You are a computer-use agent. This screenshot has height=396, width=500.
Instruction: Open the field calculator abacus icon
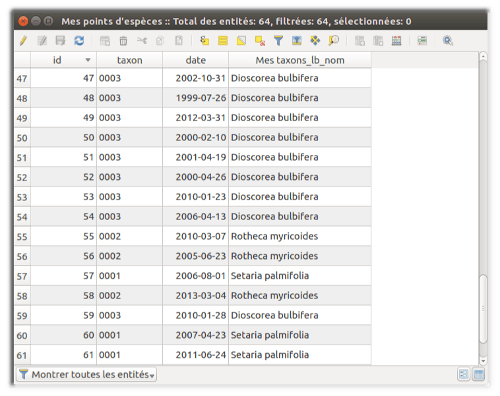coord(396,41)
